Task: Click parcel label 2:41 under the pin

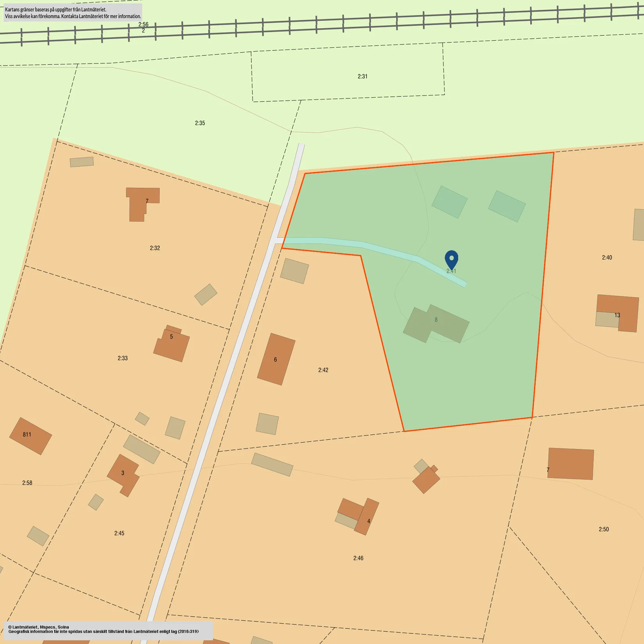Action: (x=451, y=271)
